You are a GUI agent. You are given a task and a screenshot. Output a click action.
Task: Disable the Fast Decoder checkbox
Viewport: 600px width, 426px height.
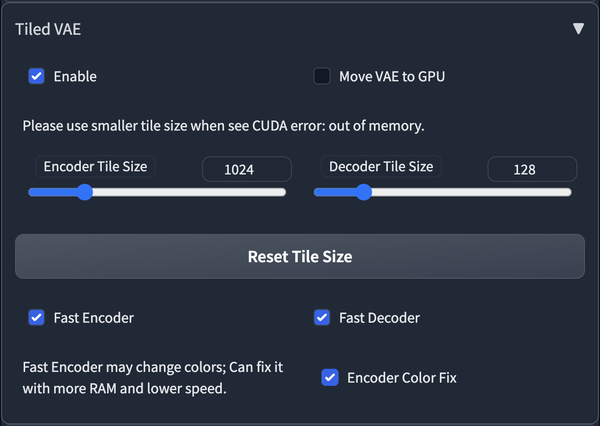322,318
